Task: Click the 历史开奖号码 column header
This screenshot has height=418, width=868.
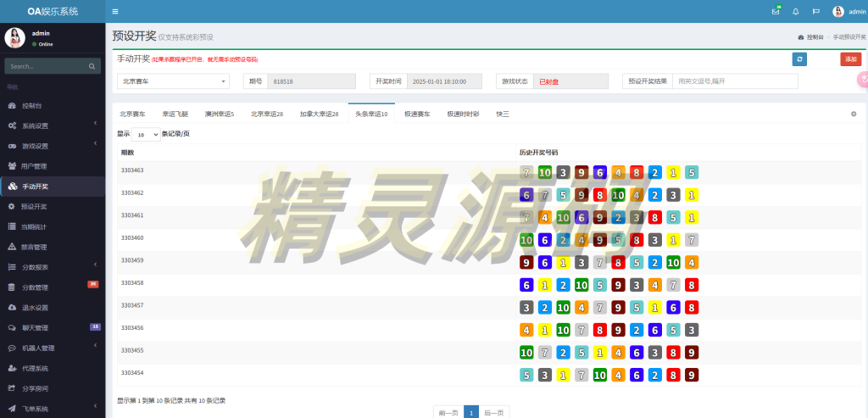Action: 688,153
